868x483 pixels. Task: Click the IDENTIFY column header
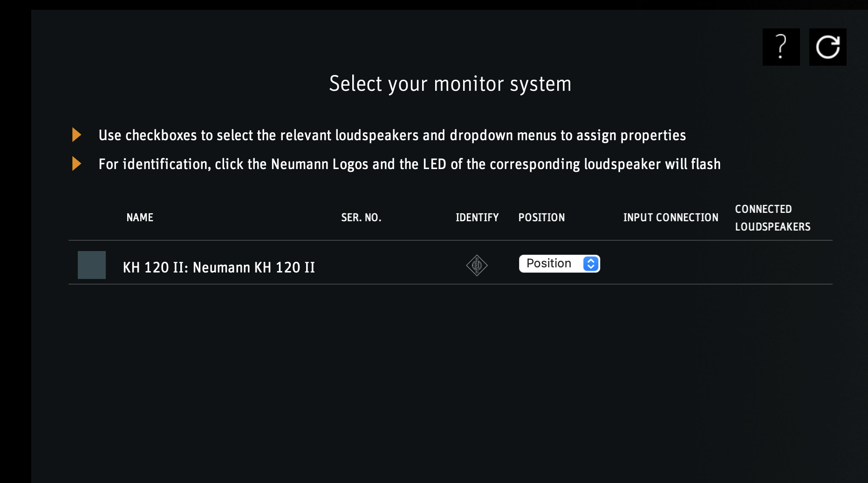click(477, 218)
